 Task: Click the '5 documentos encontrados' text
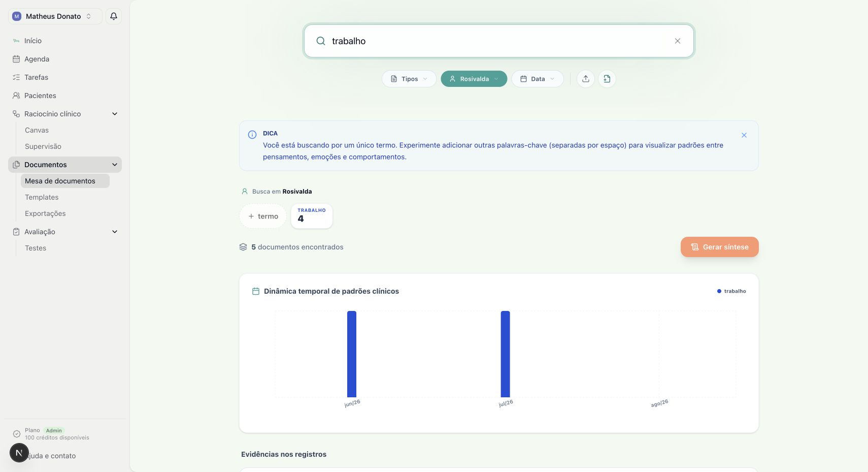tap(297, 247)
